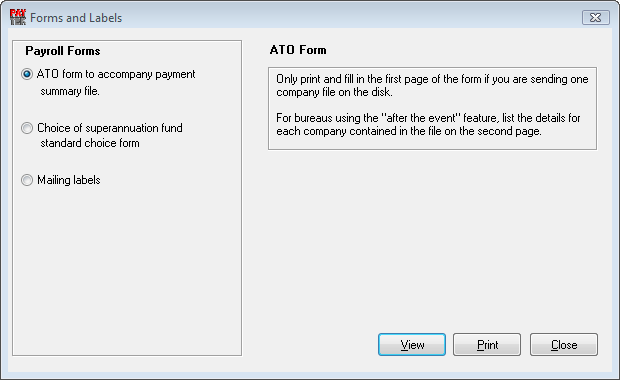Click the 'Only print and fill in' paragraph
The height and width of the screenshot is (380, 620).
pyautogui.click(x=432, y=85)
